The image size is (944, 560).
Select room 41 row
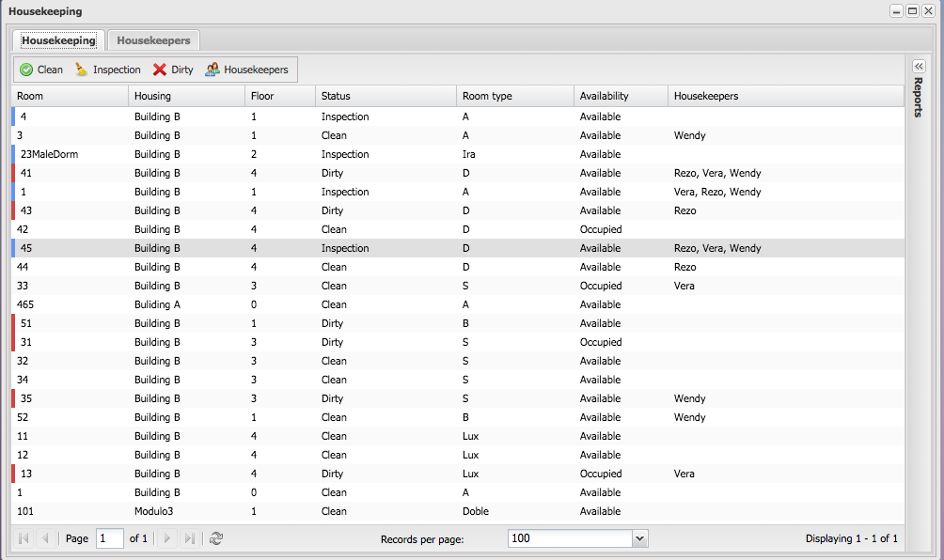coord(458,173)
